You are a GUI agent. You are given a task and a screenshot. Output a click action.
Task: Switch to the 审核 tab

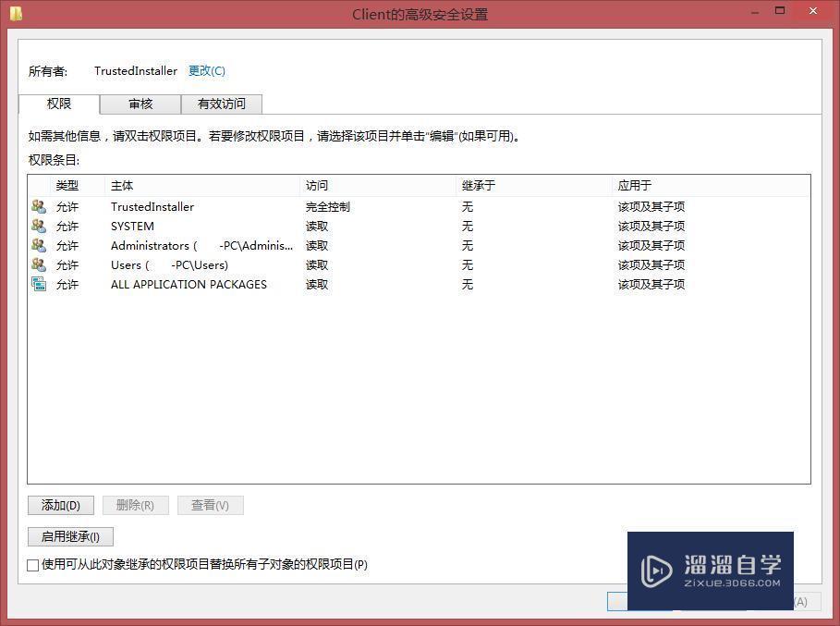[x=140, y=104]
